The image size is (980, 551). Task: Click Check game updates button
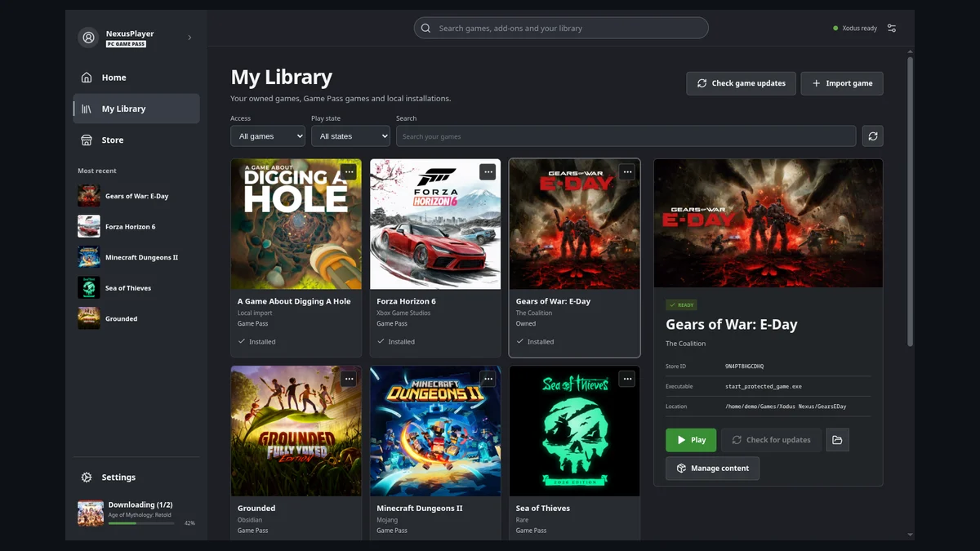click(x=741, y=83)
